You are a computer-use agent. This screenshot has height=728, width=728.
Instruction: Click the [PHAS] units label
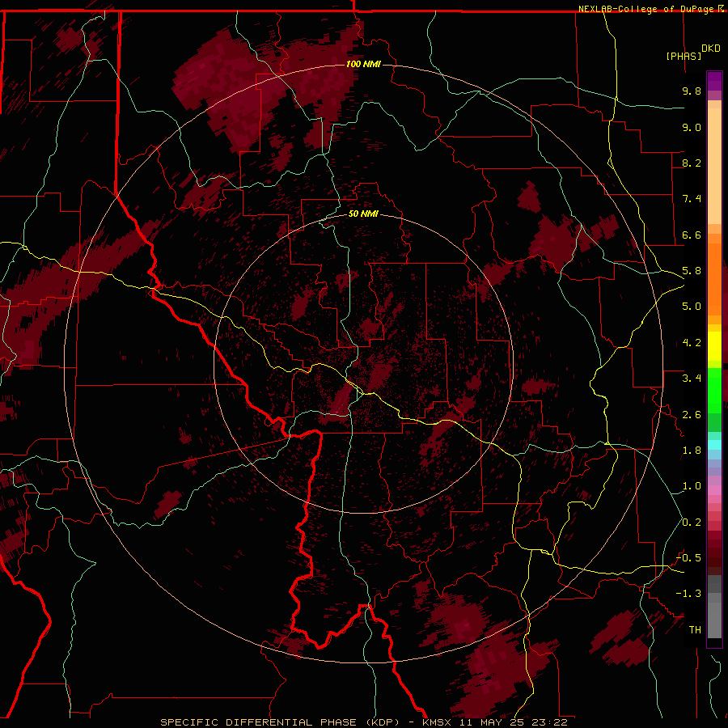pos(684,56)
